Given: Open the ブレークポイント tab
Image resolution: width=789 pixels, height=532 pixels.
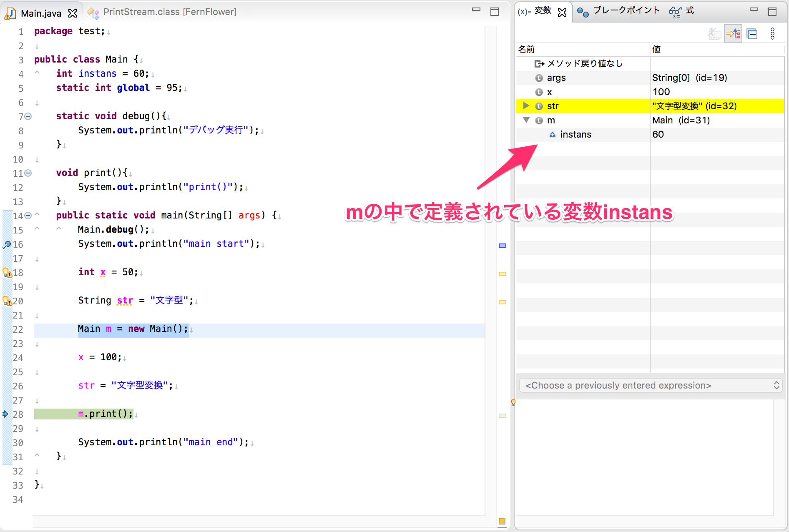Looking at the screenshot, I should [x=619, y=11].
